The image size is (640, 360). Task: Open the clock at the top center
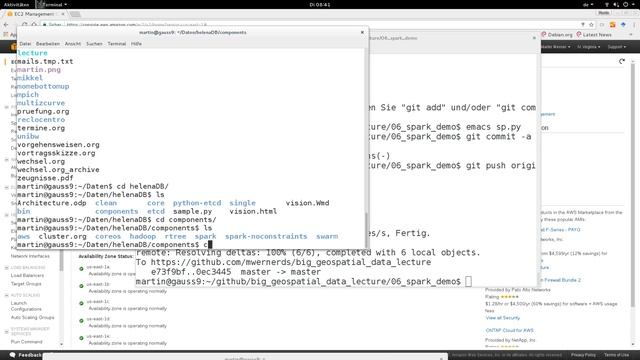pos(320,4)
